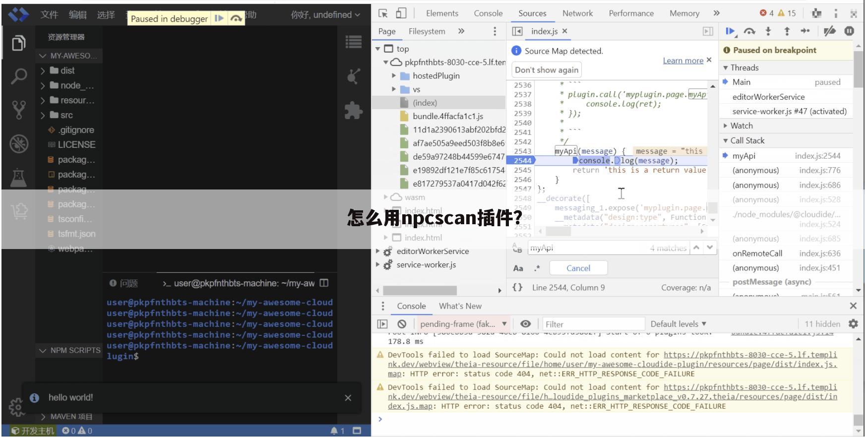The width and height of the screenshot is (868, 439).
Task: Collapse the NPM SCRIPTS section
Action: pyautogui.click(x=43, y=350)
